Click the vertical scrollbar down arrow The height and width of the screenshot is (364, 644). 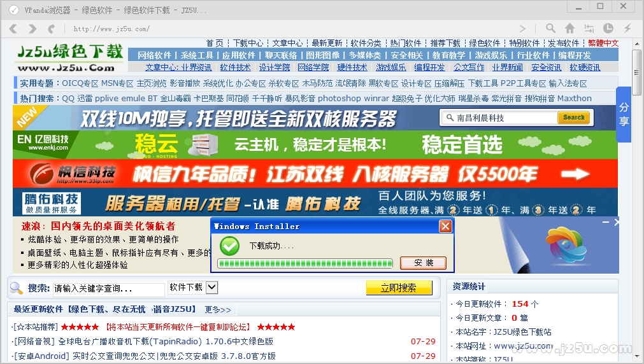pos(636,356)
